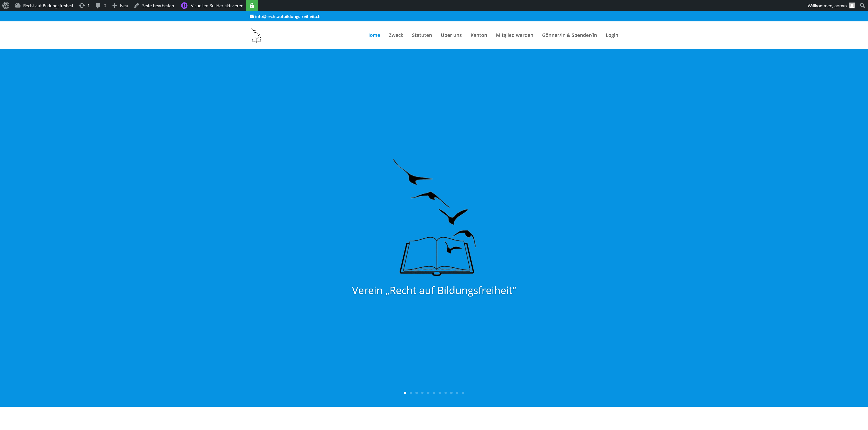This screenshot has height=430, width=868.
Task: Jump to the seventh slider dot
Action: pos(440,393)
